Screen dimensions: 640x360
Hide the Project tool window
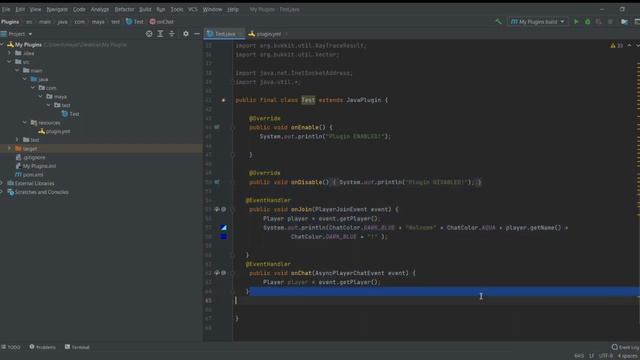(x=197, y=34)
